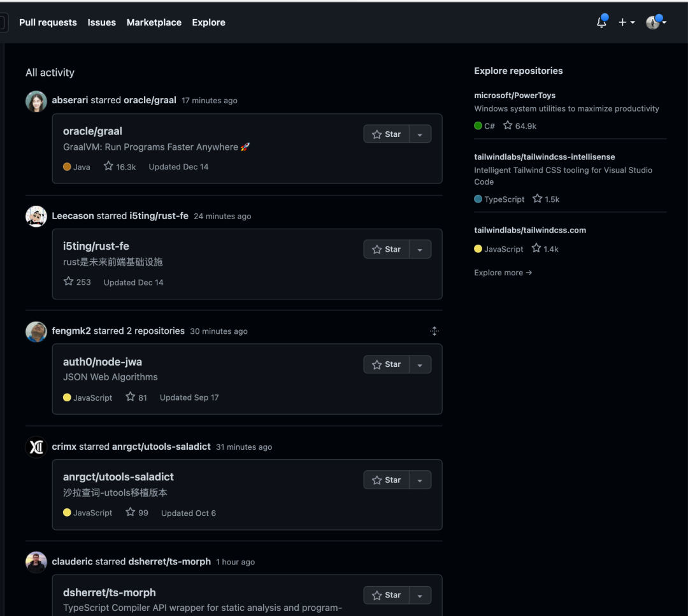Viewport: 688px width, 616px height.
Task: Open tailwindlabs/tailwindcss.com repository
Action: click(x=529, y=230)
